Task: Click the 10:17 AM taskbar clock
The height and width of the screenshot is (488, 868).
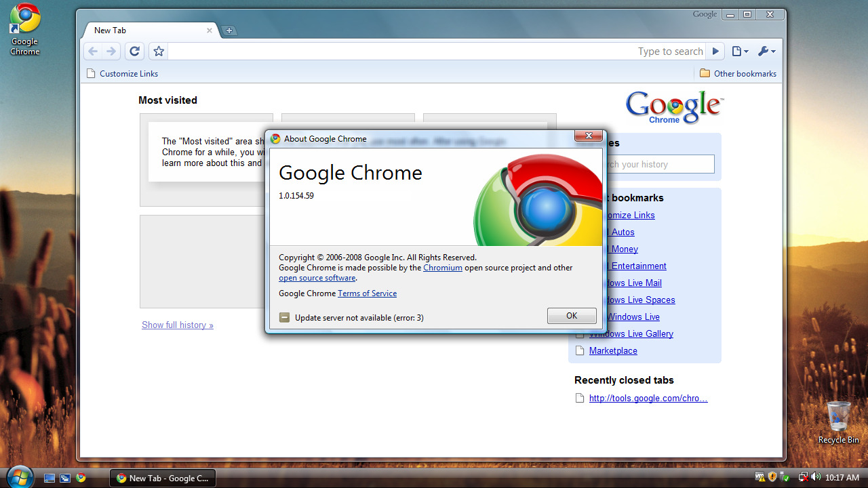Action: pos(842,478)
